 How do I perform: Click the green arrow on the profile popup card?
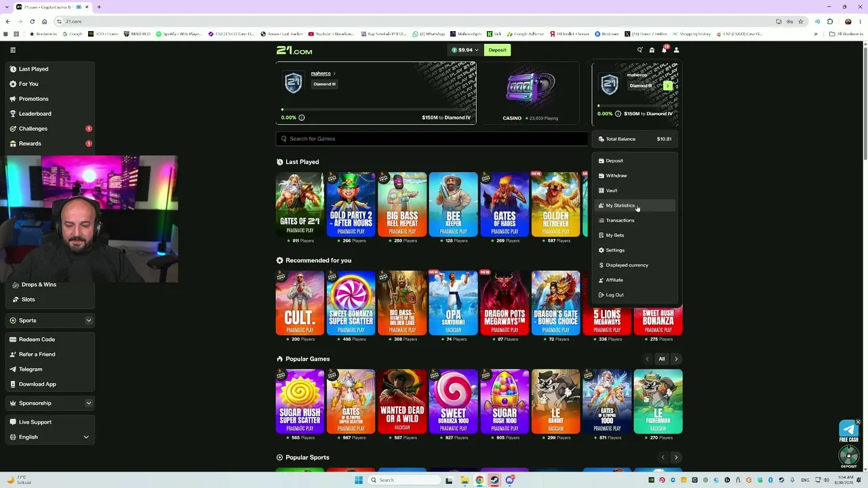tap(668, 86)
